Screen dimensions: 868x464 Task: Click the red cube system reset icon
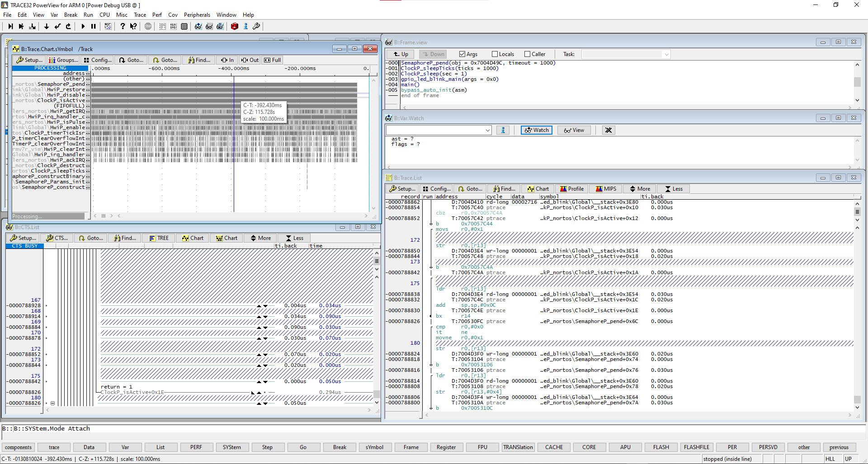point(235,26)
